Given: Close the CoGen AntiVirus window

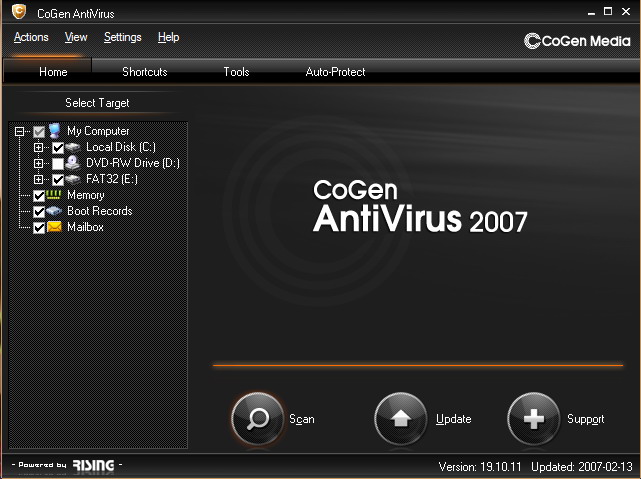Looking at the screenshot, I should tap(626, 11).
